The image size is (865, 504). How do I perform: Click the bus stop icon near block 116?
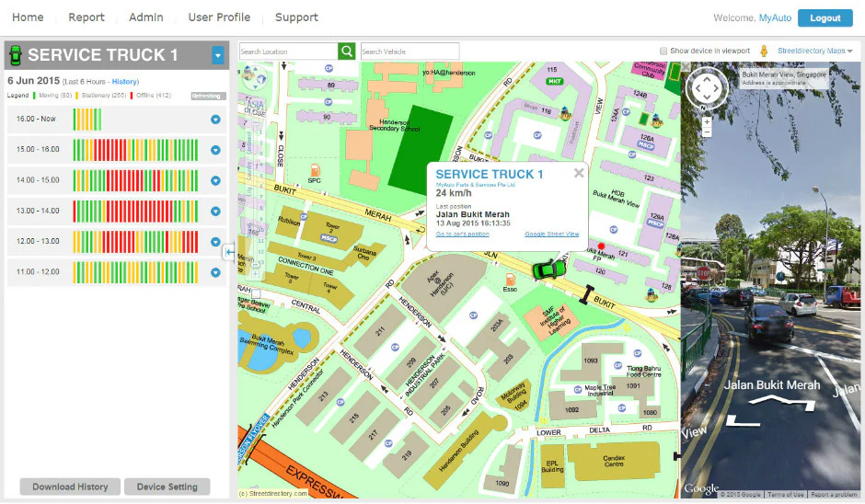(x=565, y=114)
